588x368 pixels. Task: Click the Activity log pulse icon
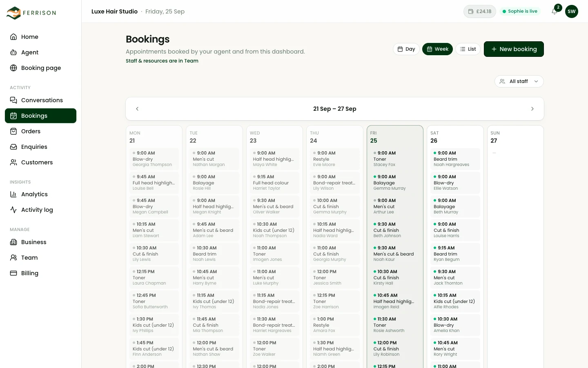click(13, 210)
